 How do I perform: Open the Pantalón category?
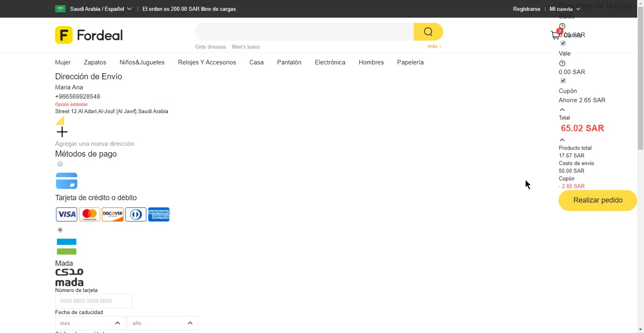click(x=289, y=62)
